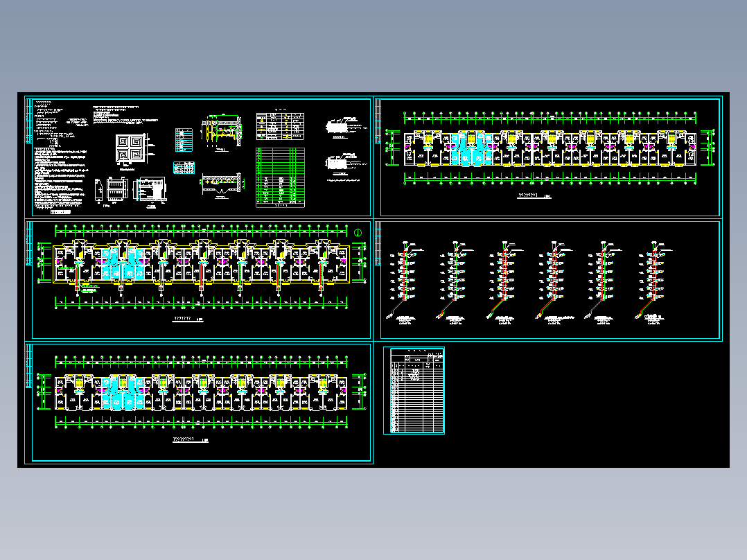
Task: Click the underlined title below the top-right floor plan
Action: coord(534,195)
